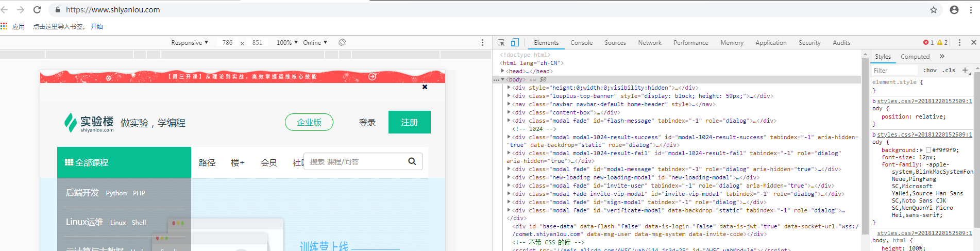Expand the head element node
This screenshot has width=980, height=251.
click(x=502, y=71)
